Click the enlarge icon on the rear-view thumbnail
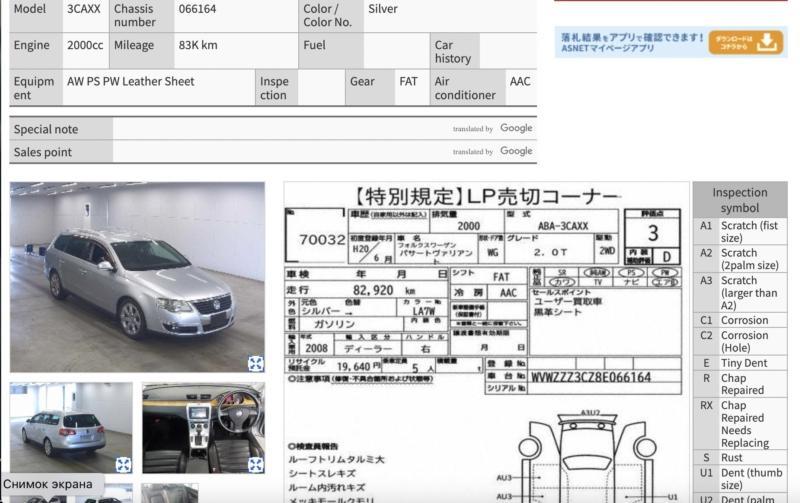 [x=123, y=465]
